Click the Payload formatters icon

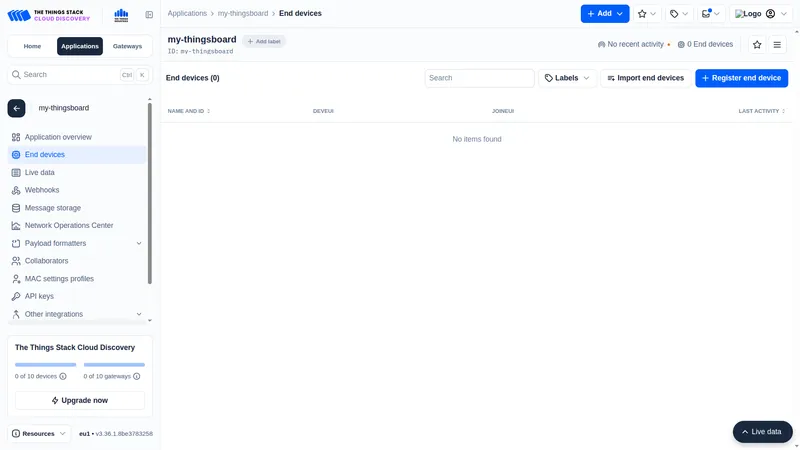coord(16,243)
